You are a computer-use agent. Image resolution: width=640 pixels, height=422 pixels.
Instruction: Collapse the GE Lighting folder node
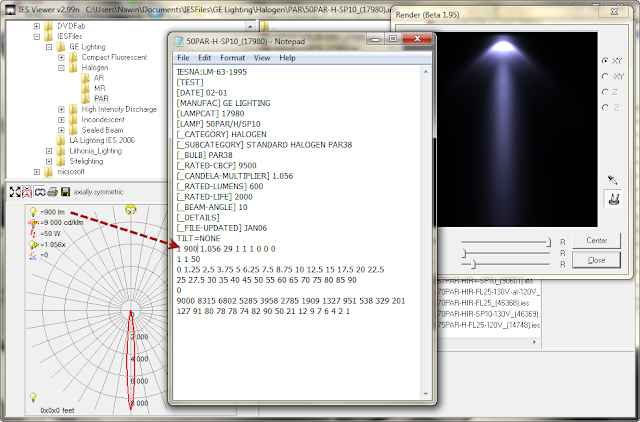pos(49,47)
